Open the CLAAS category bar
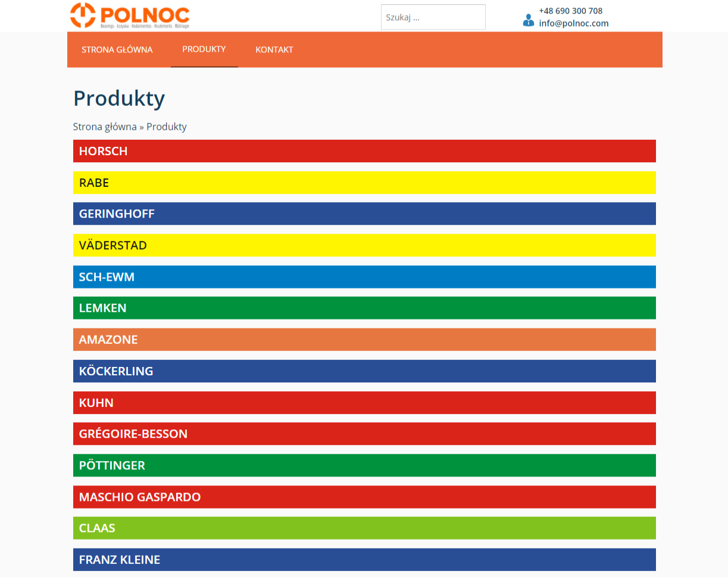 364,528
